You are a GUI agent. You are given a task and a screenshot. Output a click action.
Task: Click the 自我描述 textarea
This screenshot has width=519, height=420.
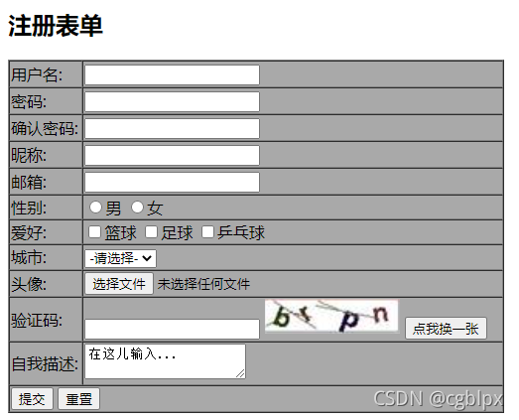tap(165, 361)
